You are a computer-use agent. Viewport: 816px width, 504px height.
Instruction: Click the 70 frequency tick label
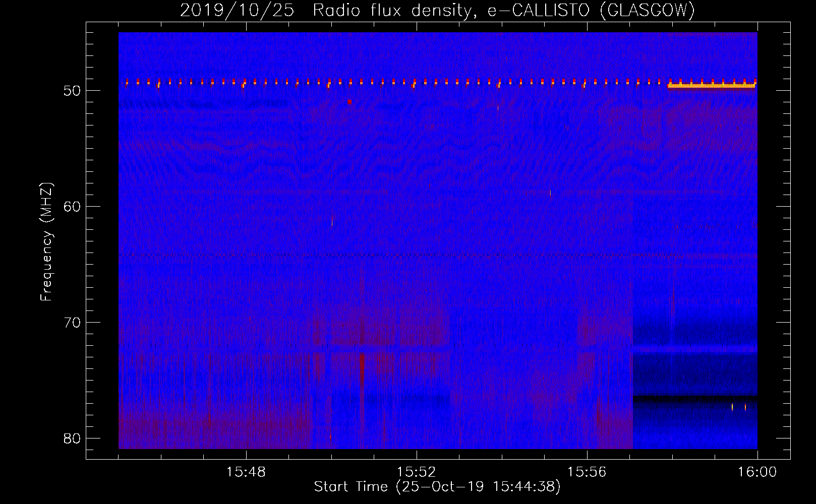(72, 323)
